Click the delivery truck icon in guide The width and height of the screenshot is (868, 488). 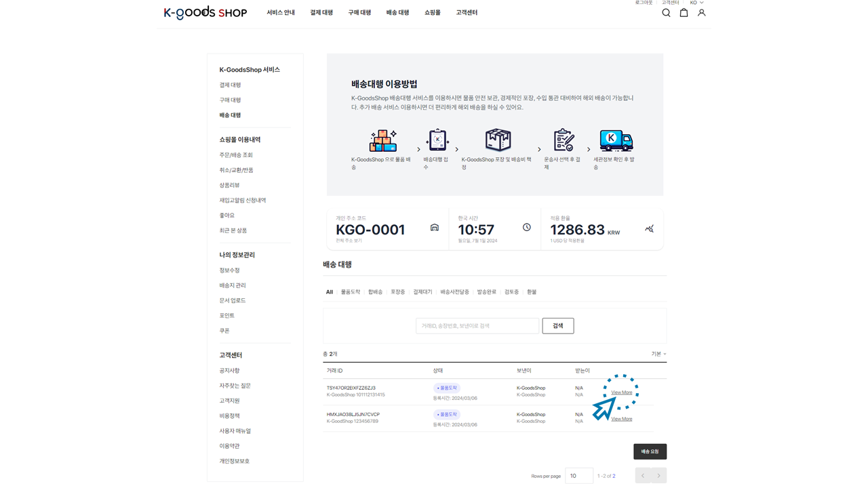[616, 140]
